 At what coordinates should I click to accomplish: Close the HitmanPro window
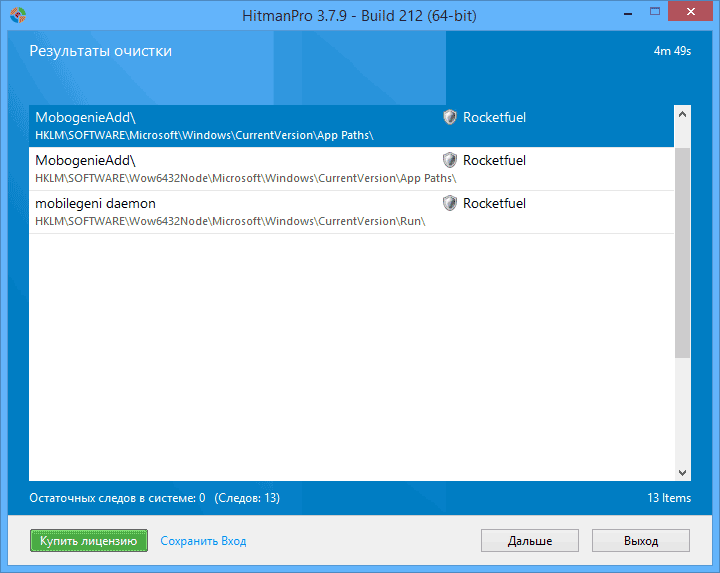pos(691,12)
